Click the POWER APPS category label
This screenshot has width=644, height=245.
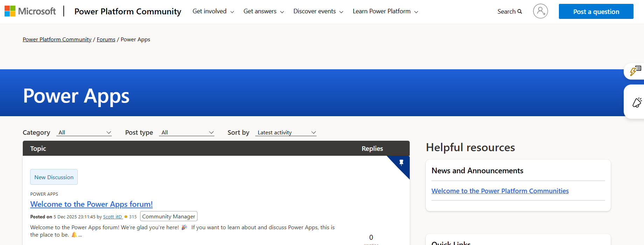tap(44, 194)
